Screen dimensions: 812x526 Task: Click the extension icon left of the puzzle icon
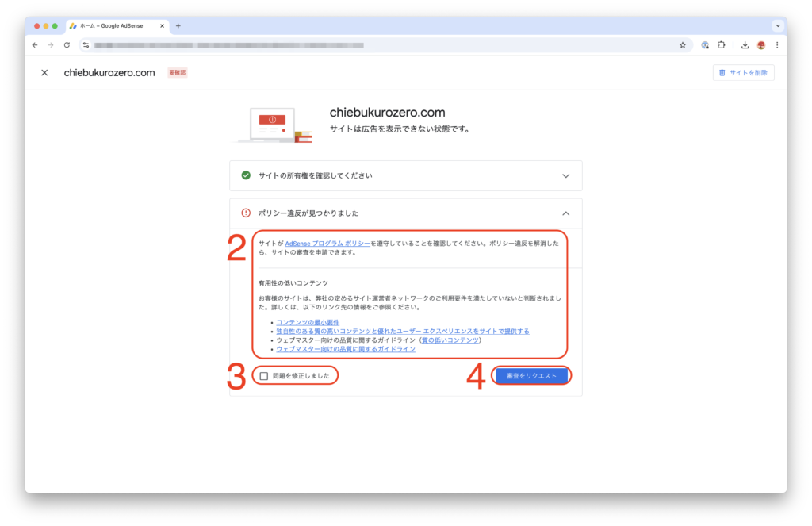(x=705, y=45)
